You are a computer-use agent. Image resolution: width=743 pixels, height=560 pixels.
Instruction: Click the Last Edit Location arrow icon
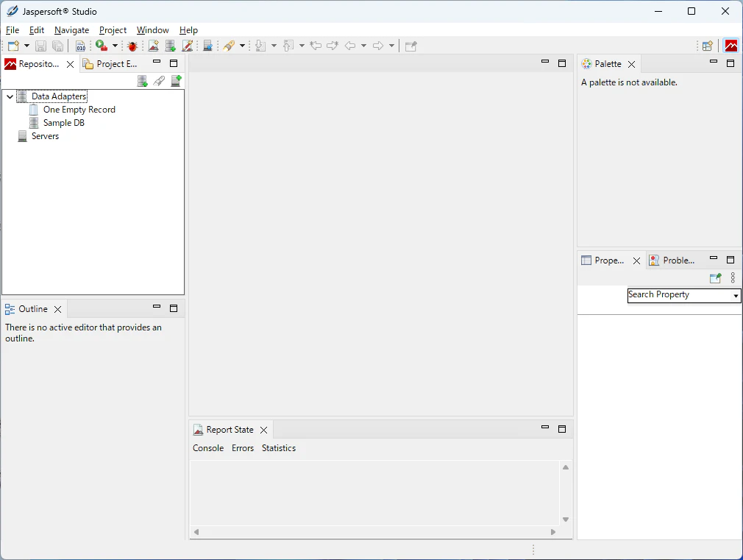click(x=316, y=46)
